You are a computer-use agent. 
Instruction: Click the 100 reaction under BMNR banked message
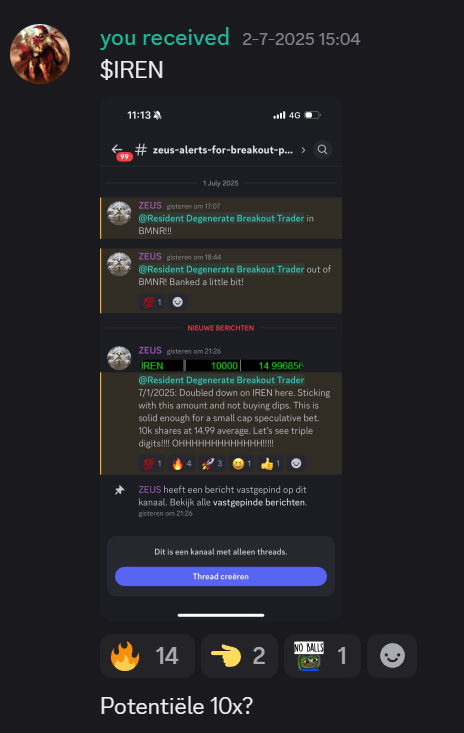[152, 302]
